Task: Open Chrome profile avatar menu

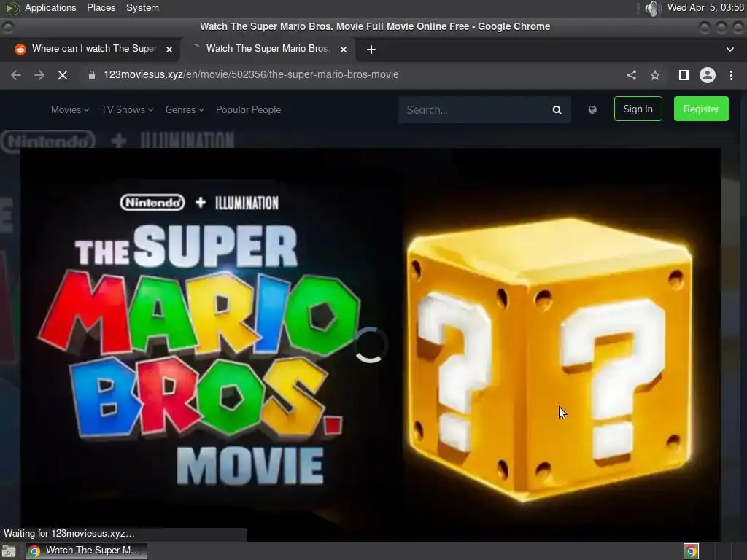Action: pos(708,75)
